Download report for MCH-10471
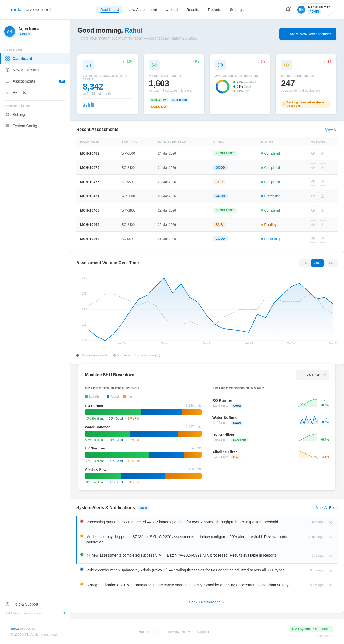Viewport: 344px width, 644px height. tap(323, 196)
